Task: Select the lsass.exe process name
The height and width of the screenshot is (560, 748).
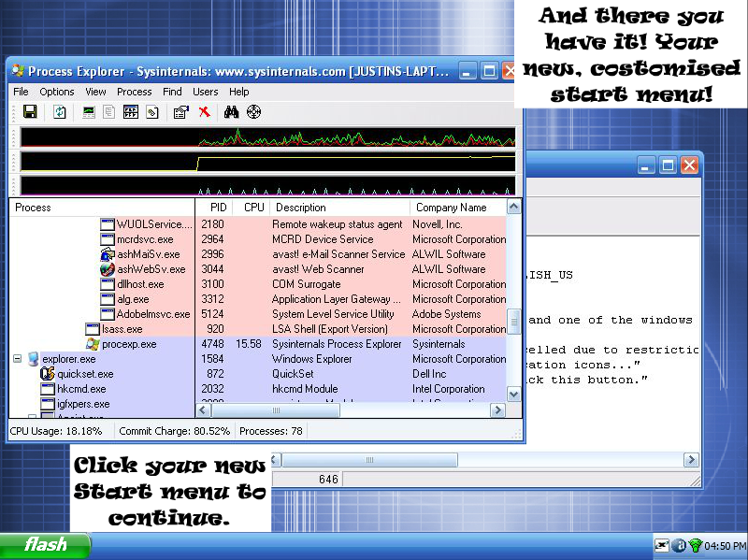Action: coord(122,329)
